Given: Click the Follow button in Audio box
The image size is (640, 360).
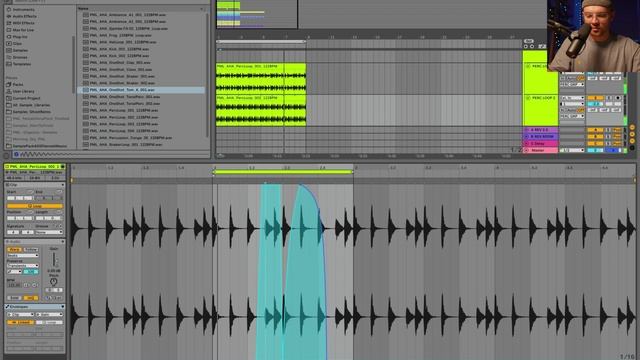Looking at the screenshot, I should [31, 250].
